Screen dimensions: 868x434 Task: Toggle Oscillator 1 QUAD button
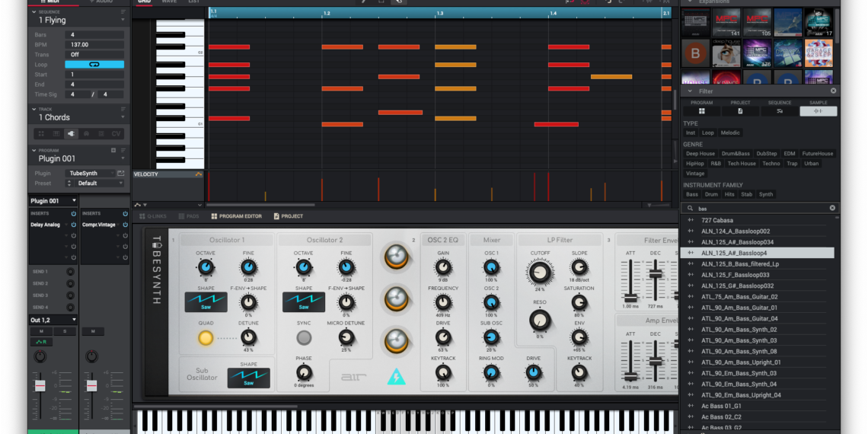[x=206, y=337]
